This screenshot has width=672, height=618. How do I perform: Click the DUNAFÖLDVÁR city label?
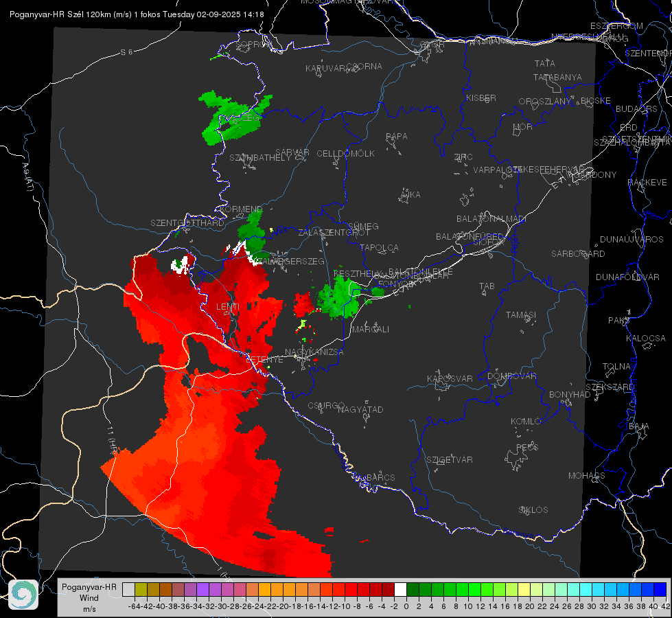point(627,277)
